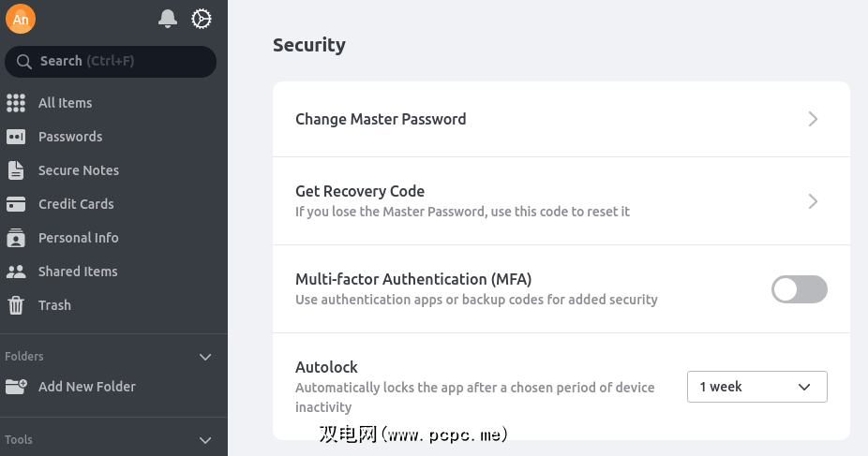Click the Trash bin icon
Screen dimensions: 868x456
pos(16,305)
